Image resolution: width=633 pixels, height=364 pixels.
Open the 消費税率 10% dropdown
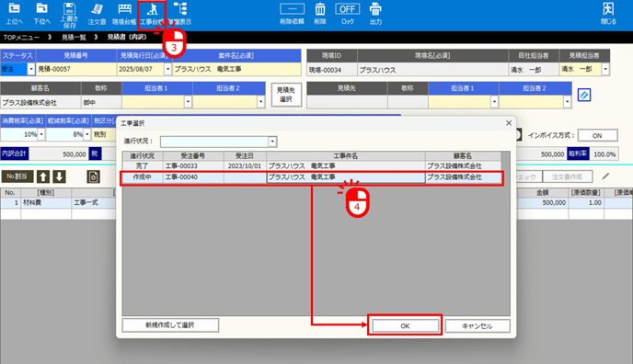[x=41, y=134]
